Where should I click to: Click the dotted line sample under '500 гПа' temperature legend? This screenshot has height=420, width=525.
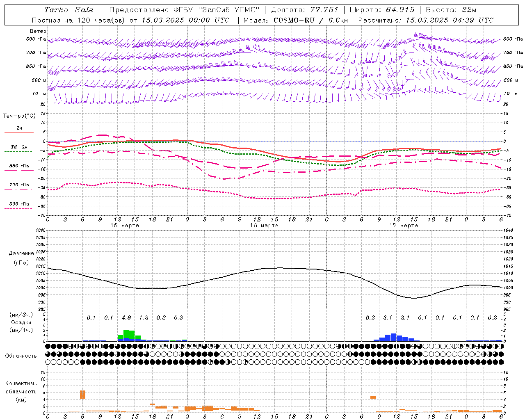pos(18,208)
